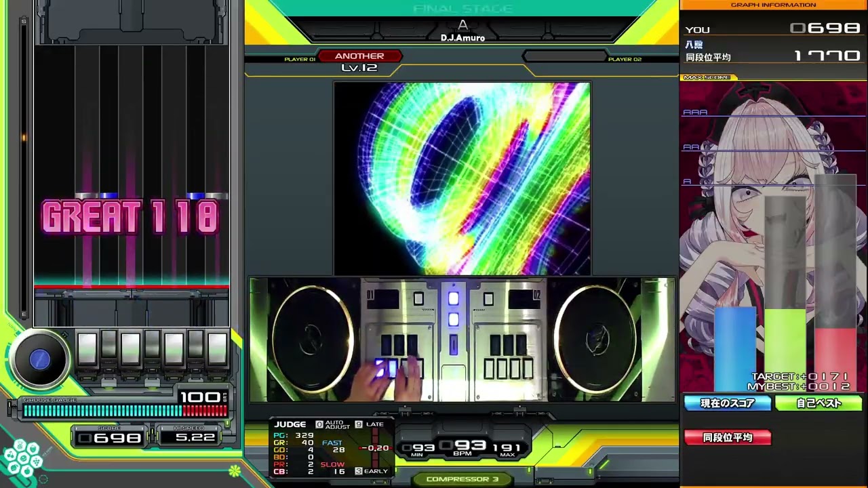The image size is (868, 488).
Task: Click the FINAL STAGE banner text
Action: [462, 9]
